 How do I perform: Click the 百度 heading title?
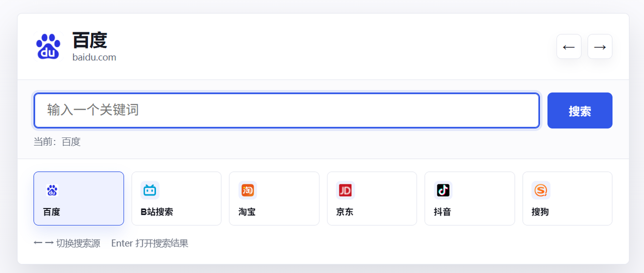[x=90, y=40]
